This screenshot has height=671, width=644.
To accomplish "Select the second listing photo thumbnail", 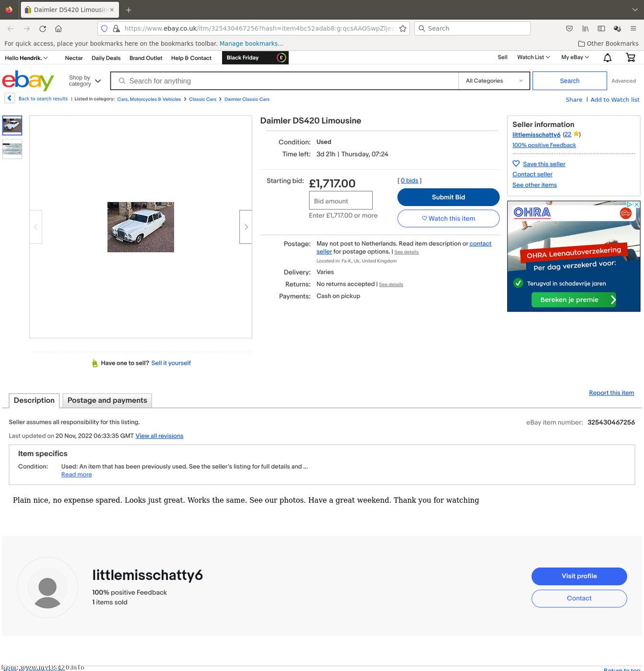I will coord(12,149).
